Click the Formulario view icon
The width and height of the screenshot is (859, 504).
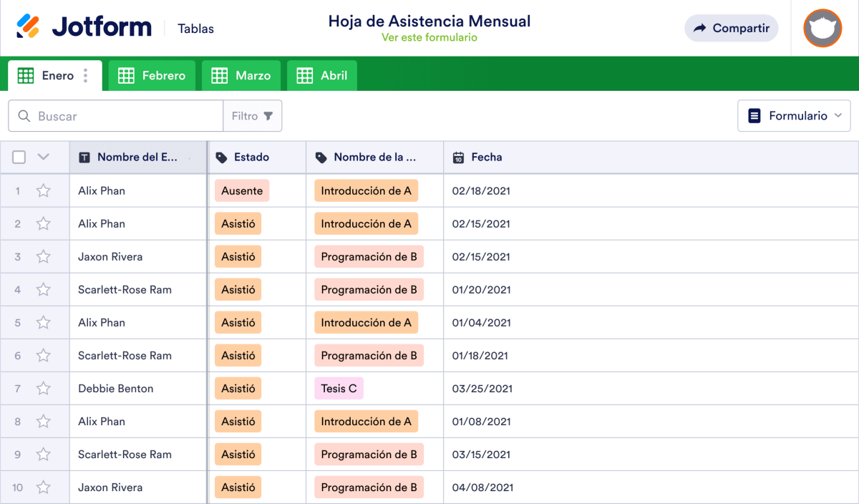(x=755, y=115)
